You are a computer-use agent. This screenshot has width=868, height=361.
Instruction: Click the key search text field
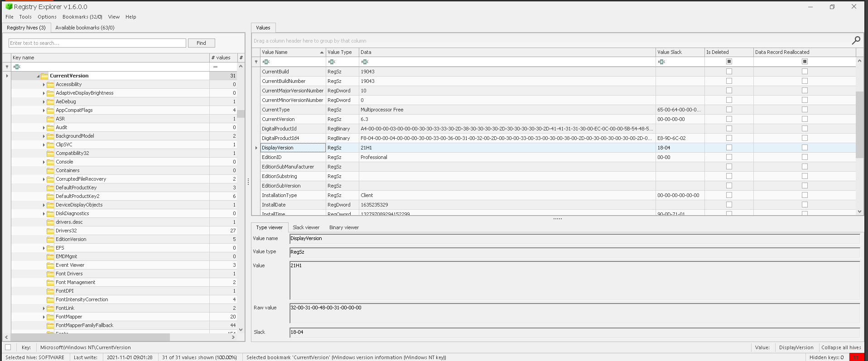97,43
